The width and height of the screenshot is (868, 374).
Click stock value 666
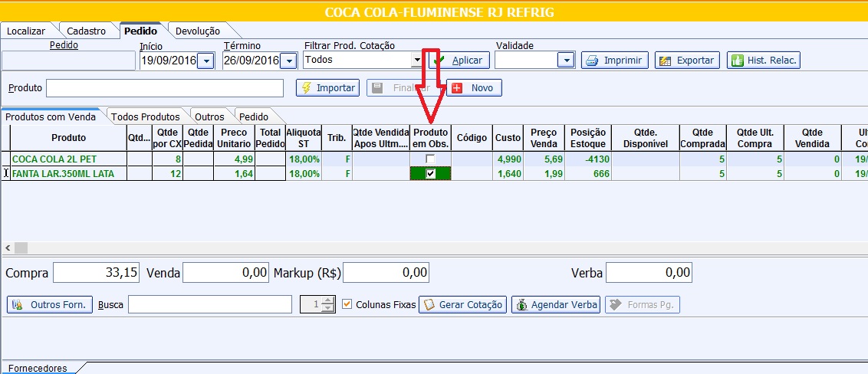click(x=588, y=174)
